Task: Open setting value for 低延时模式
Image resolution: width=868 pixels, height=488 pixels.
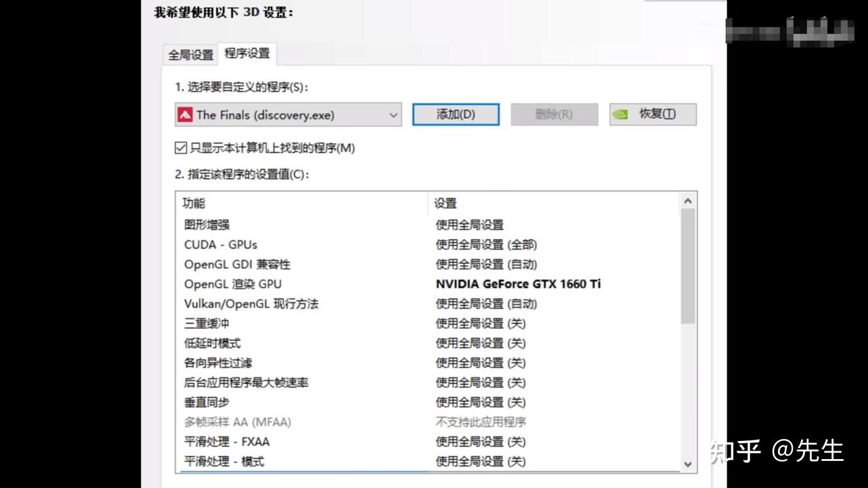Action: [481, 343]
